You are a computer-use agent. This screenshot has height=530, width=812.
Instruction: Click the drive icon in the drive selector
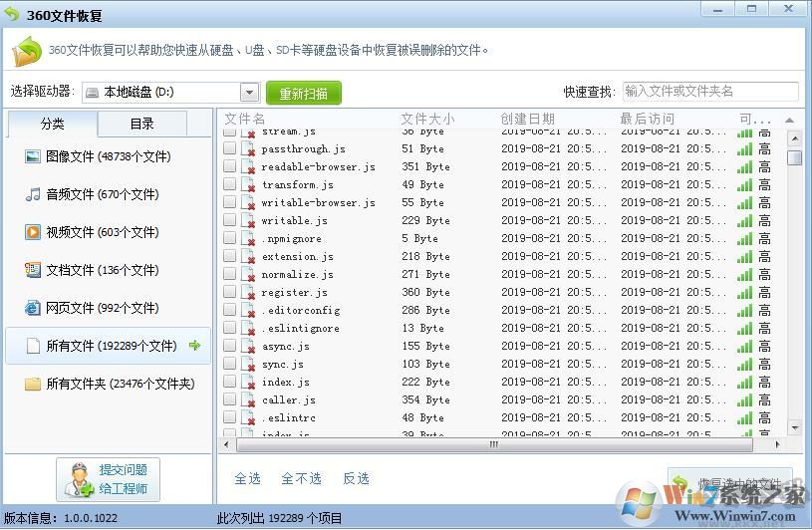point(92,93)
